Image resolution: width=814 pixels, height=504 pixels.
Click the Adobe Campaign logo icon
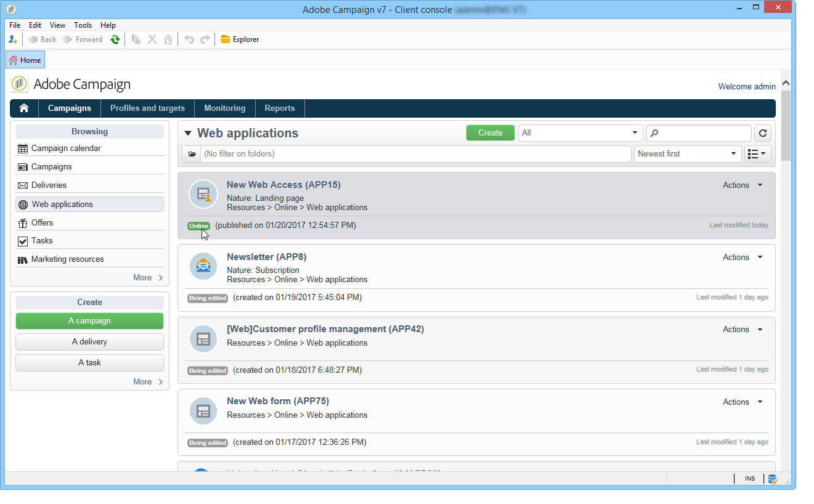click(19, 84)
